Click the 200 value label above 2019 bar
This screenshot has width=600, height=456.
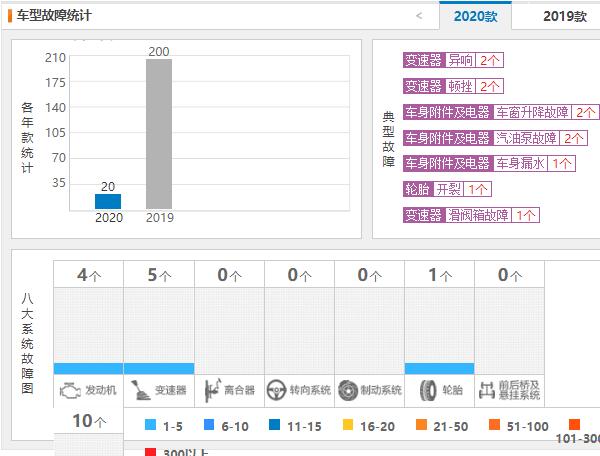(x=159, y=52)
